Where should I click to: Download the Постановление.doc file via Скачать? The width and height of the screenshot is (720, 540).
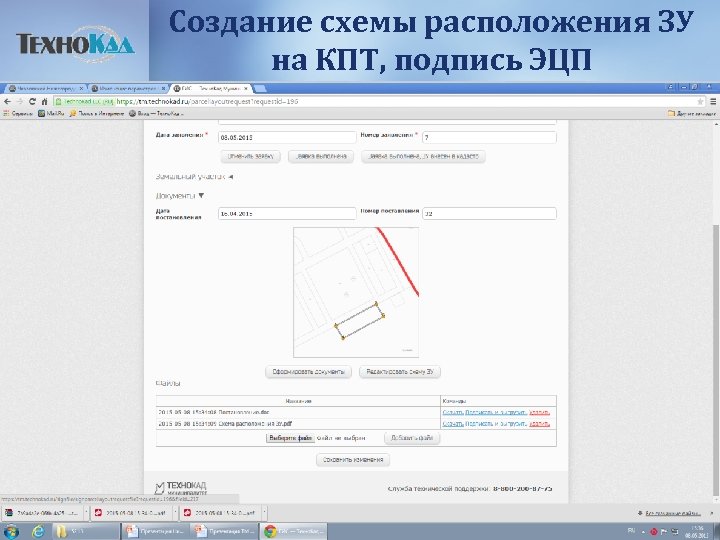pyautogui.click(x=453, y=412)
